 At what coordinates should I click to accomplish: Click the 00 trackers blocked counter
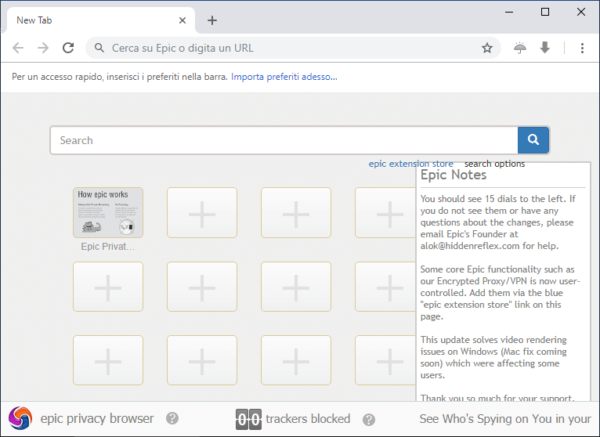(249, 419)
